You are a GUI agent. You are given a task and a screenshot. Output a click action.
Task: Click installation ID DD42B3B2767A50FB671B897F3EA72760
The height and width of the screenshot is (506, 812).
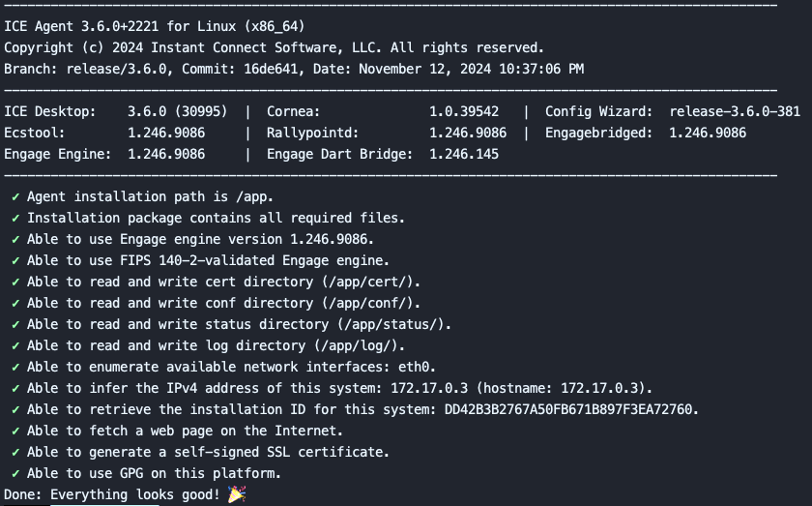[x=568, y=409]
